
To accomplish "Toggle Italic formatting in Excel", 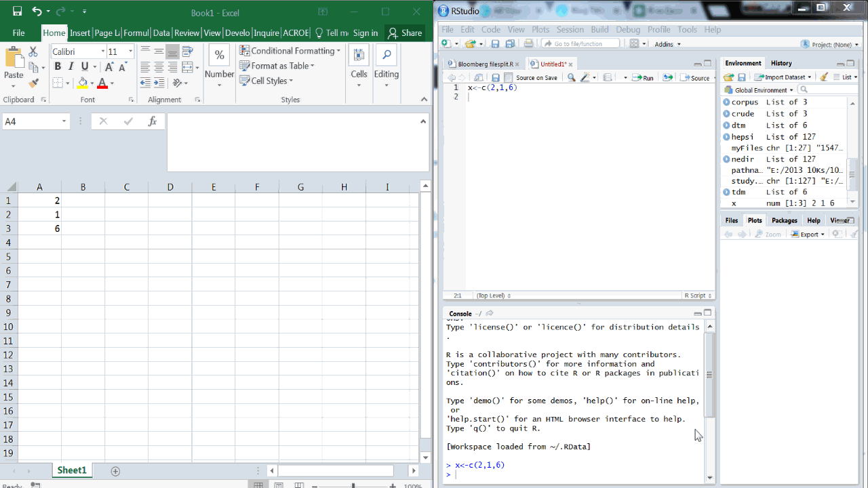I will pyautogui.click(x=71, y=66).
